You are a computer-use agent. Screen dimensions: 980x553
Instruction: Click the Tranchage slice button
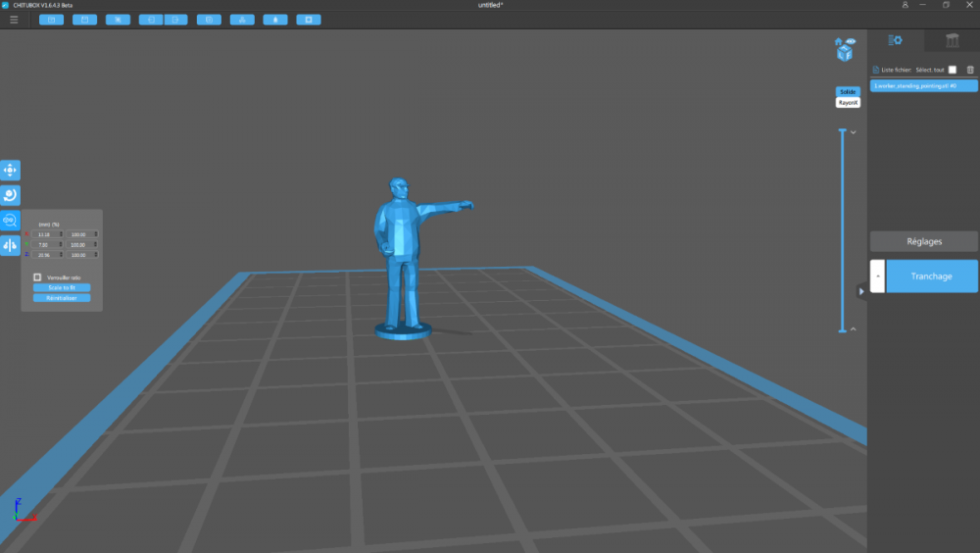point(931,276)
